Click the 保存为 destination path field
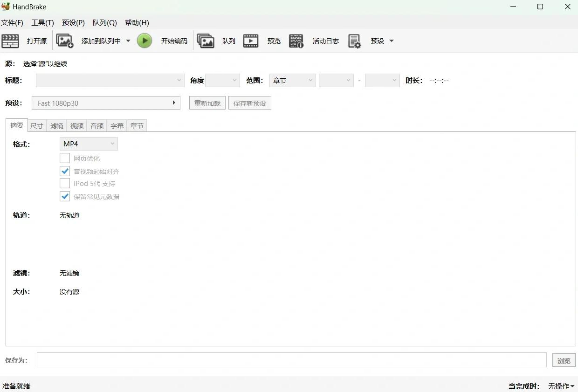Viewport: 578px width, 392px height. tap(292, 360)
